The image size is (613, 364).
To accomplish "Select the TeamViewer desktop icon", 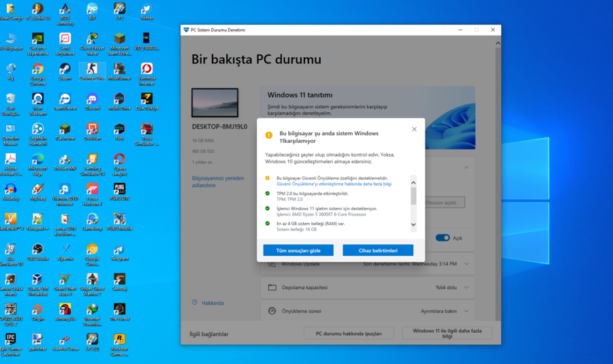I will pos(65,101).
